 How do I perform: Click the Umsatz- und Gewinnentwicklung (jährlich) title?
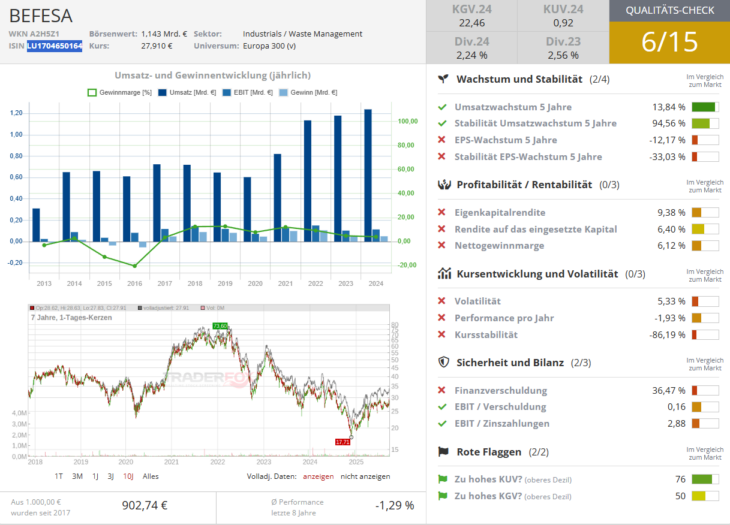213,75
